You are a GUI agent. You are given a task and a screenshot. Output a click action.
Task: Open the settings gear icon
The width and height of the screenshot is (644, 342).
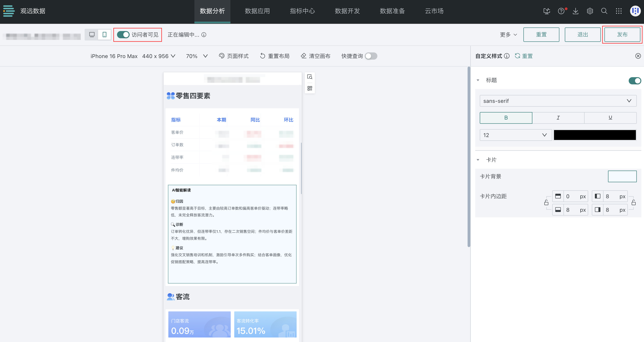590,11
